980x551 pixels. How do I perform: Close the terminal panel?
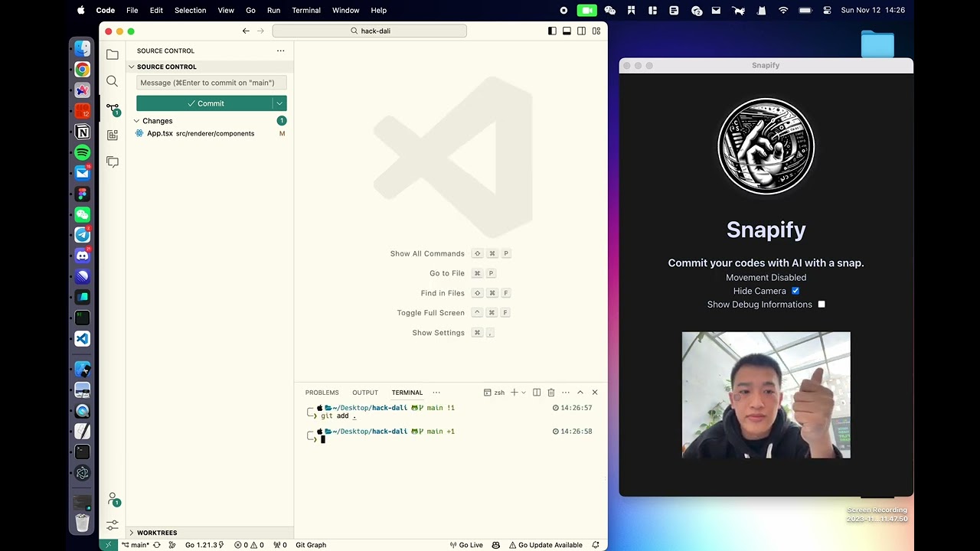(x=595, y=393)
